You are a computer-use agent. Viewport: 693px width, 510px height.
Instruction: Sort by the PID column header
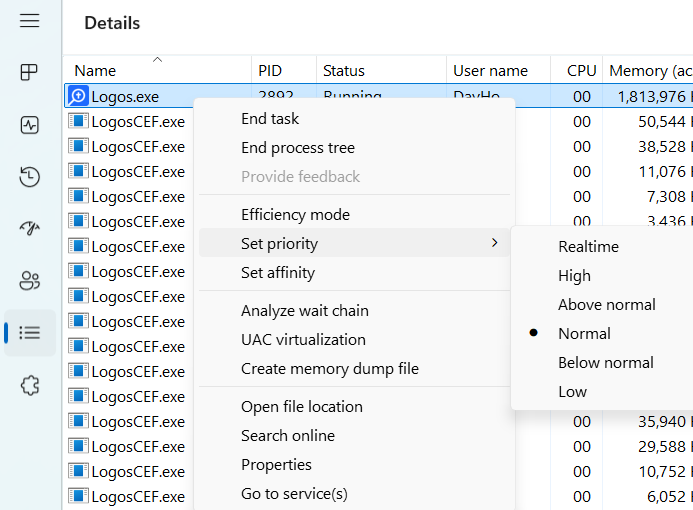click(x=284, y=70)
